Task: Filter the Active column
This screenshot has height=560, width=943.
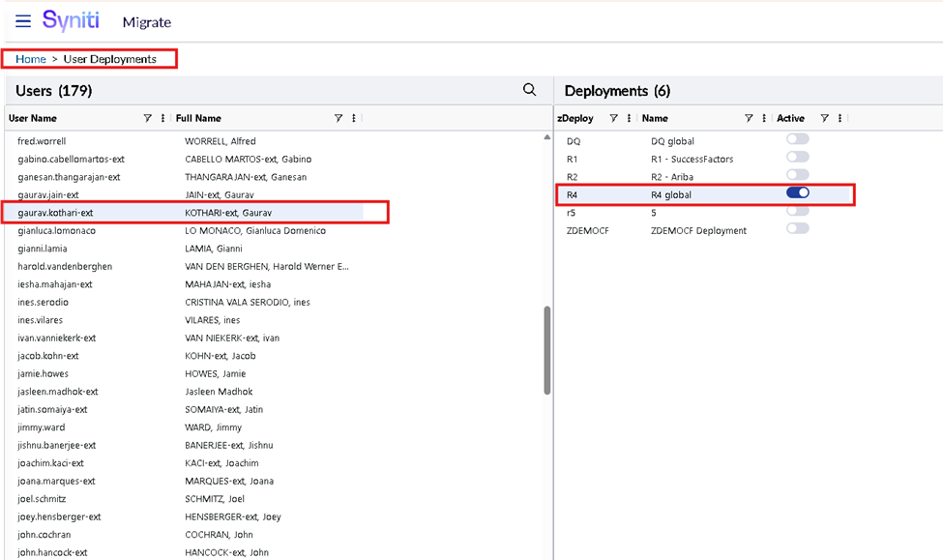Action: (x=824, y=118)
